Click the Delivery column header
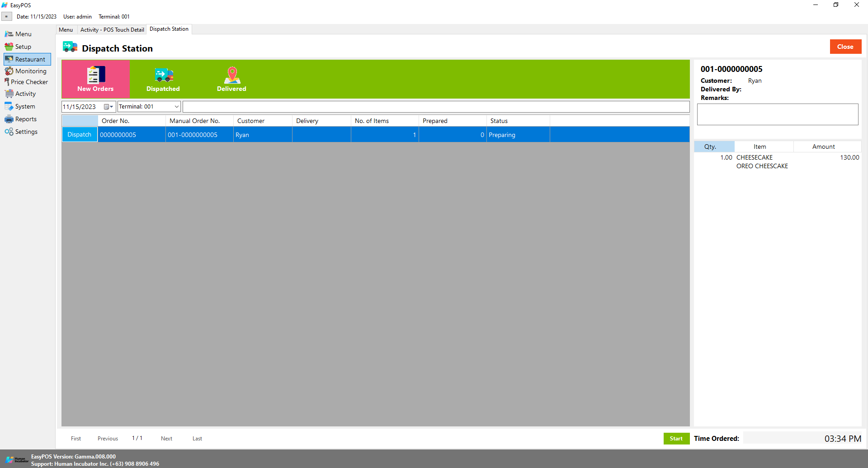Viewport: 868px width, 468px height. point(321,121)
